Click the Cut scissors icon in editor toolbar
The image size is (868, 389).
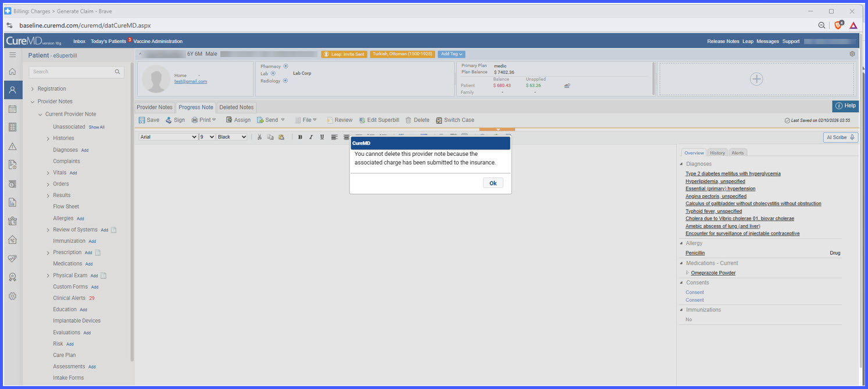point(259,137)
